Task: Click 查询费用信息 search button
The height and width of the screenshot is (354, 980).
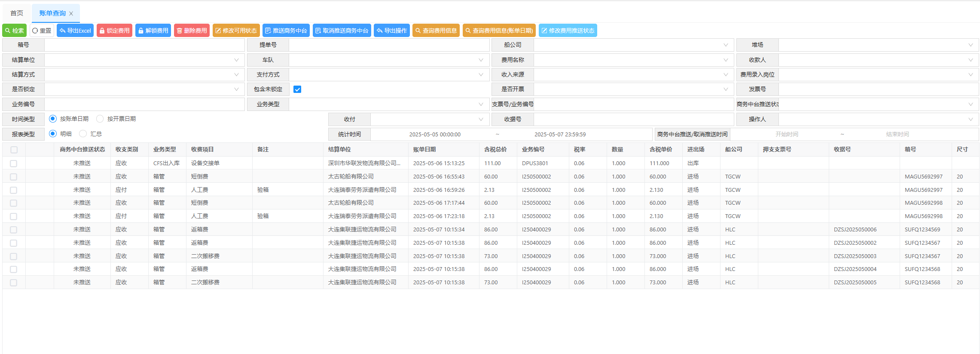Action: click(x=436, y=31)
